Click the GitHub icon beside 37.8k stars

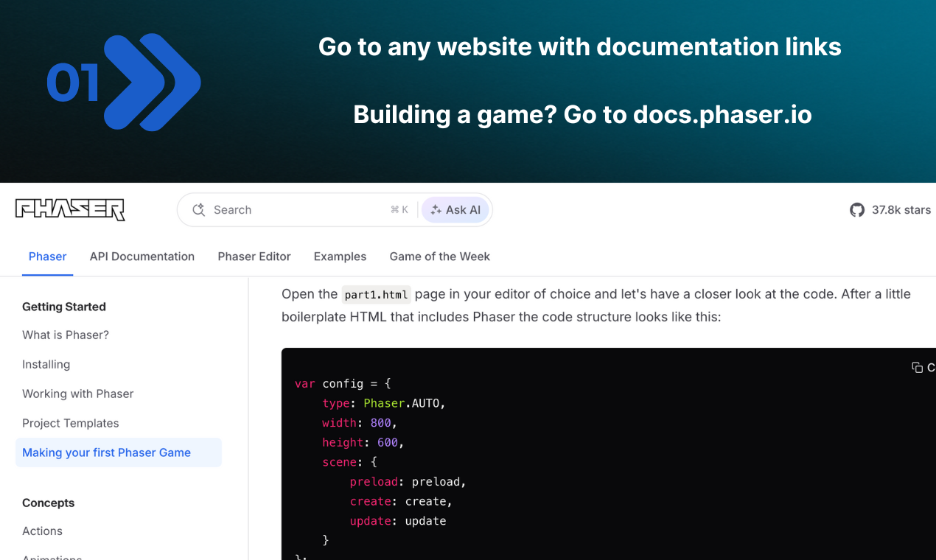[x=856, y=210]
